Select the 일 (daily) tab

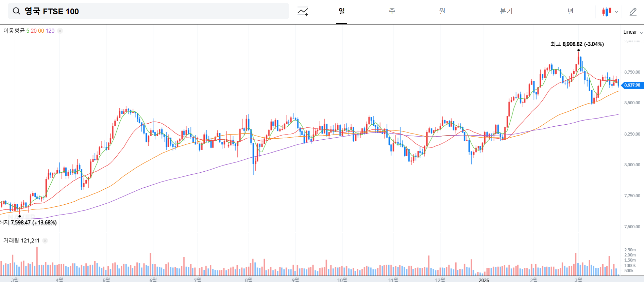[x=341, y=11]
